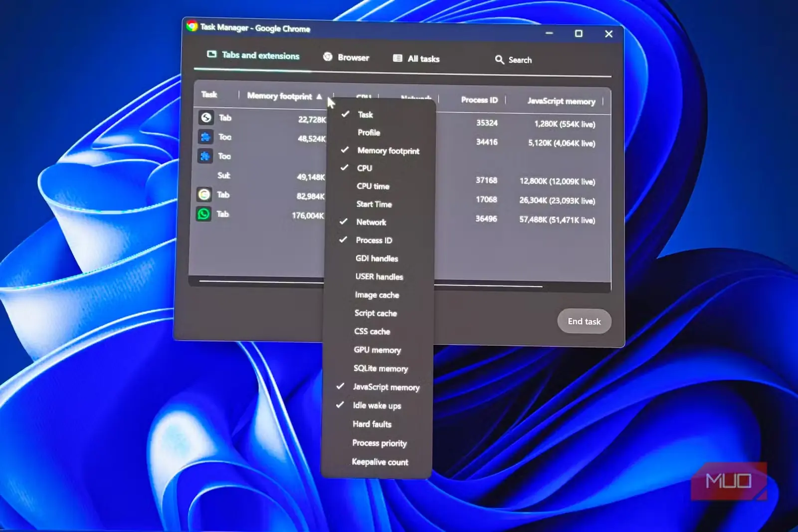798x532 pixels.
Task: Select the 22,728K memory footprint cell
Action: (312, 120)
